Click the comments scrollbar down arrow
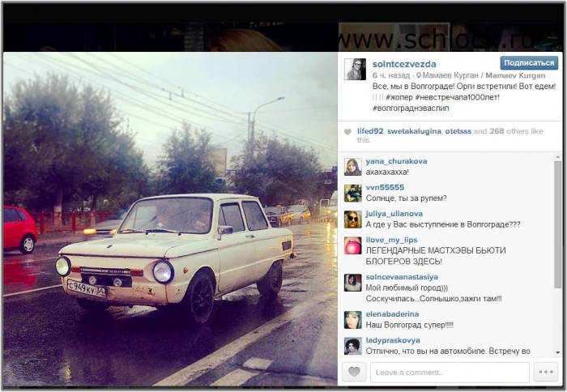The width and height of the screenshot is (567, 392). 557,352
